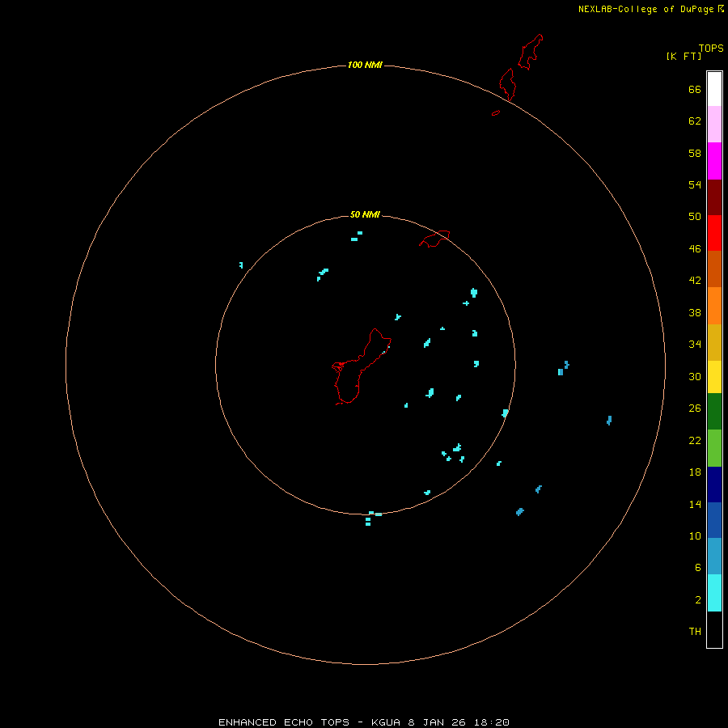Click the tiny oval islet outline outside 100 NMI ring
Image resolution: width=728 pixels, height=728 pixels.
tap(496, 112)
